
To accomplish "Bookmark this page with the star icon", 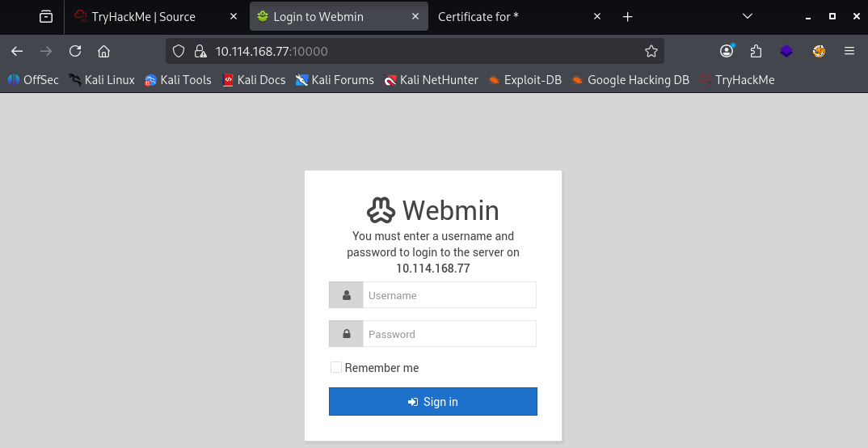I will pos(651,51).
